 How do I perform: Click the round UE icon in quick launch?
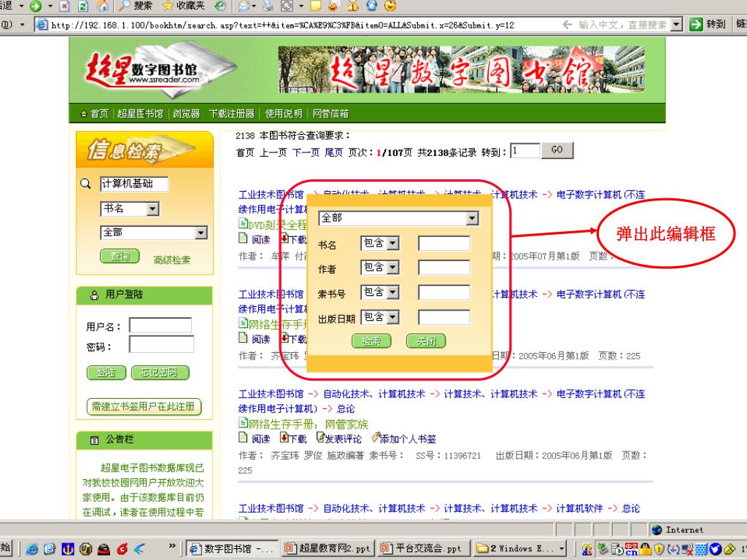(x=86, y=548)
